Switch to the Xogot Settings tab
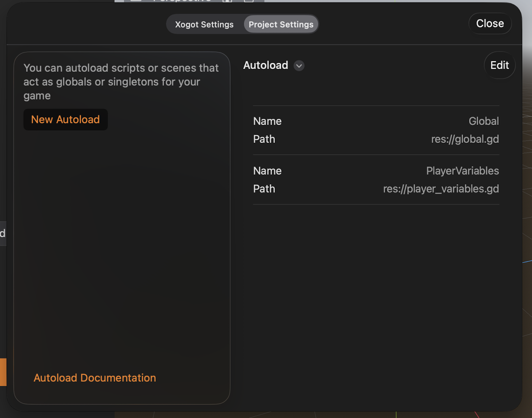The width and height of the screenshot is (532, 418). [x=204, y=24]
